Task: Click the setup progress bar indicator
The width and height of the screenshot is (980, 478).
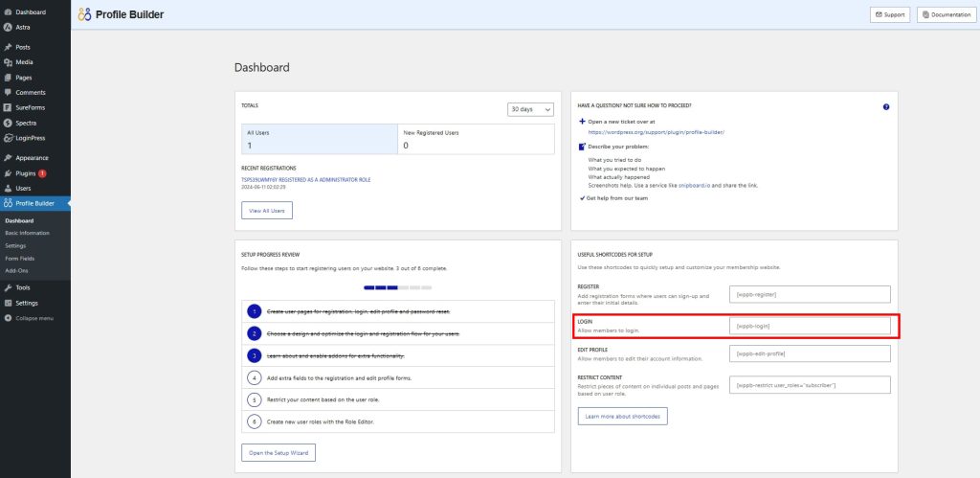Action: point(397,286)
